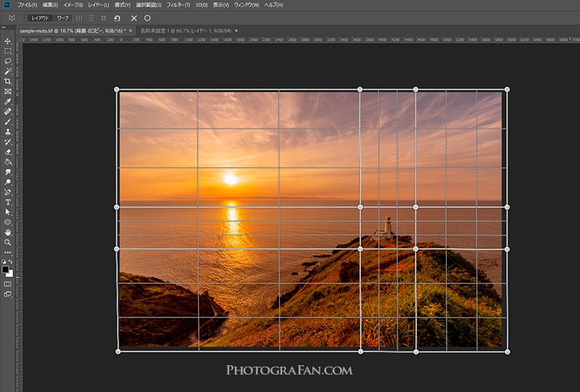
Task: Select the History Brush tool
Action: tap(7, 141)
